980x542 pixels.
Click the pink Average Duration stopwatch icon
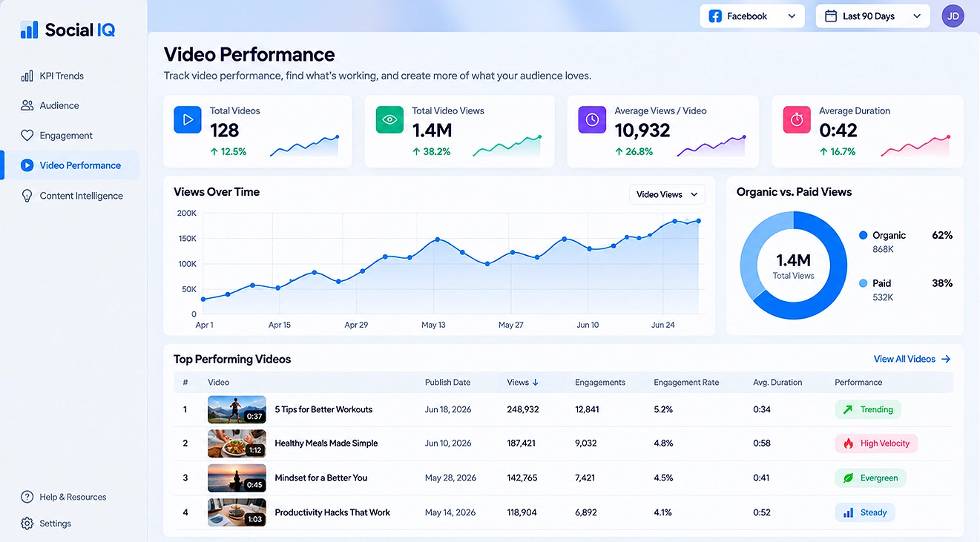(x=797, y=119)
